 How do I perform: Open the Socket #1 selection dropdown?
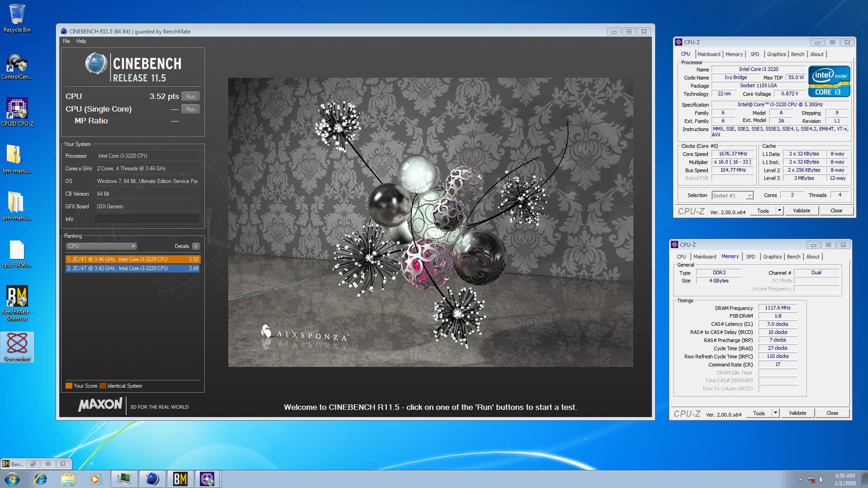tap(732, 196)
